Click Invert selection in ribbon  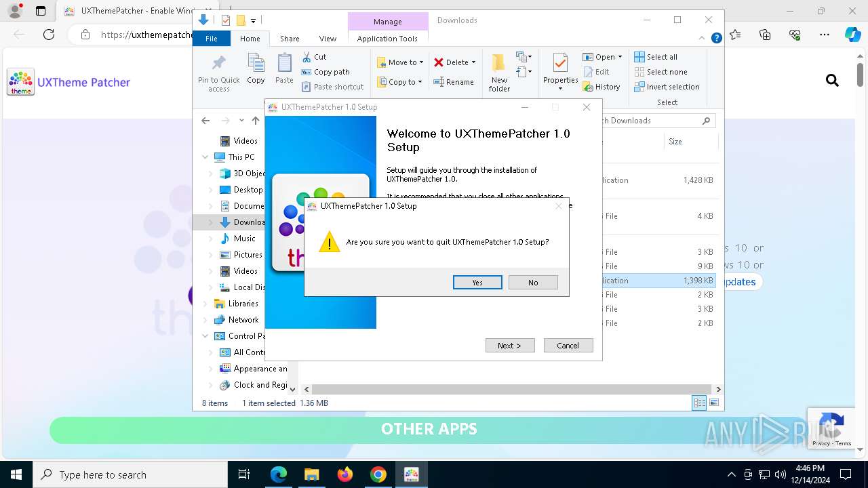tap(667, 87)
